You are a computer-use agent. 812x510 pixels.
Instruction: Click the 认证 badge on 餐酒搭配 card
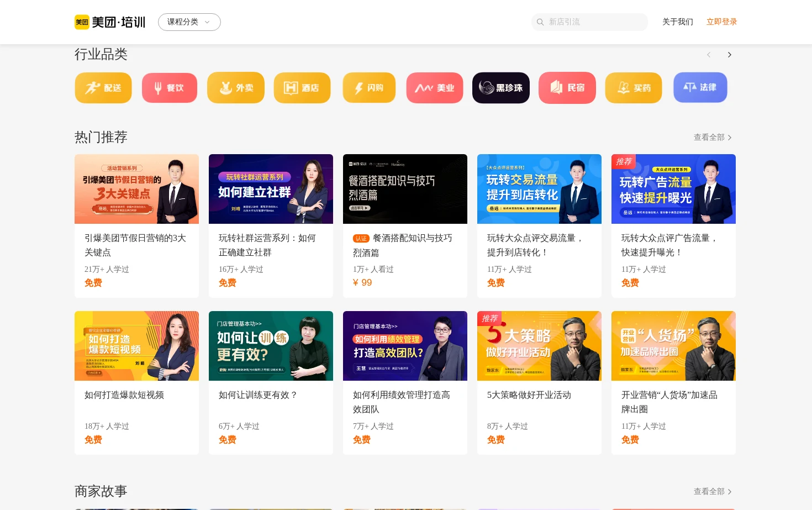point(361,239)
